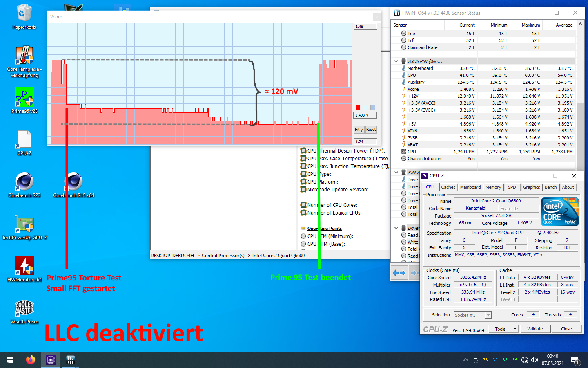The image size is (588, 368).
Task: Open the Socket #1 selection dropdown in CPU-Z
Action: click(488, 315)
